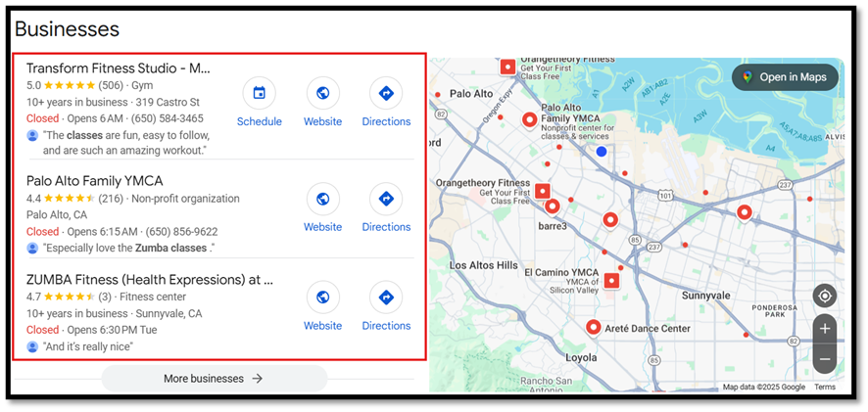Zoom in on the map with plus
This screenshot has width=868, height=412.
(x=825, y=329)
